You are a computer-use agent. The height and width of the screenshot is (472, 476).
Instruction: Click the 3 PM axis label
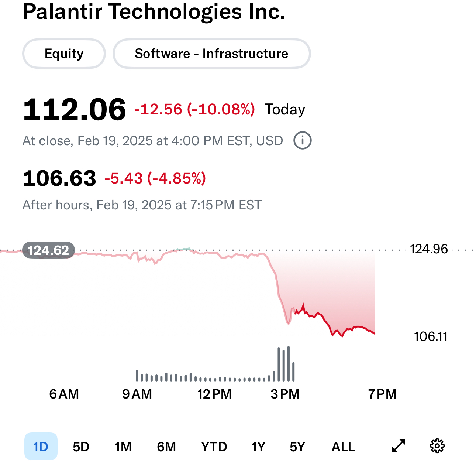pos(285,394)
